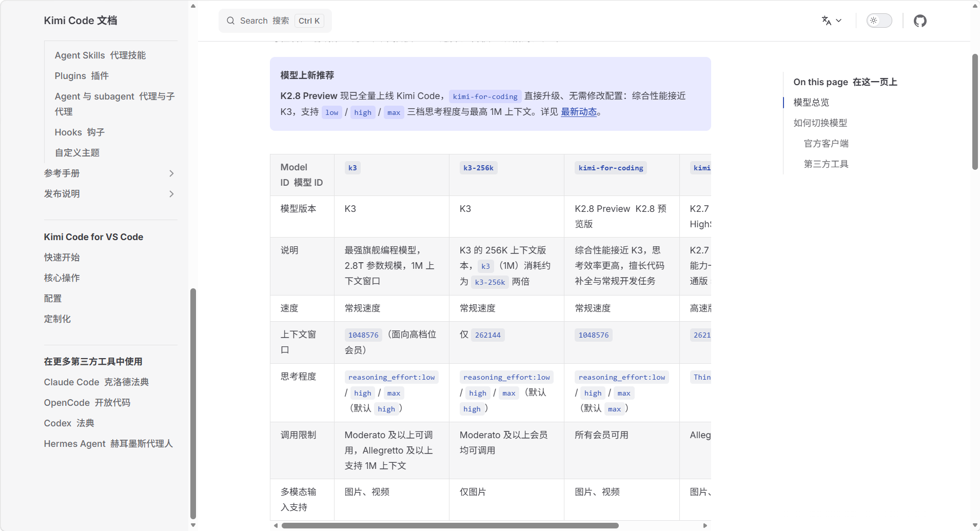Jump to 如何切换模型 in page outline
980x531 pixels.
[820, 123]
